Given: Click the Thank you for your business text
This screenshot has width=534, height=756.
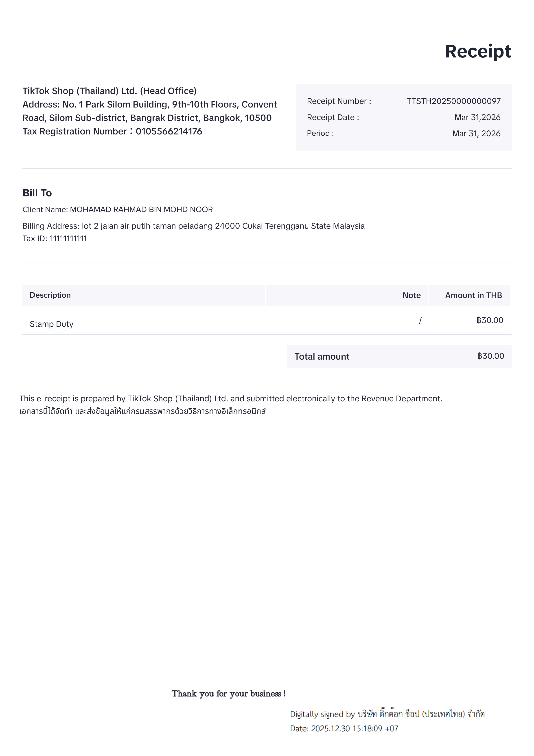Looking at the screenshot, I should [x=228, y=694].
